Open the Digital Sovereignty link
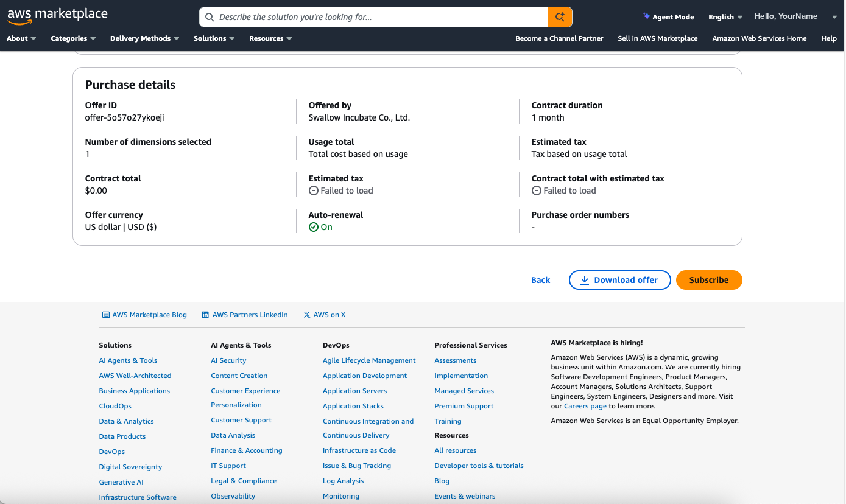Viewport: 846px width, 504px height. (130, 467)
